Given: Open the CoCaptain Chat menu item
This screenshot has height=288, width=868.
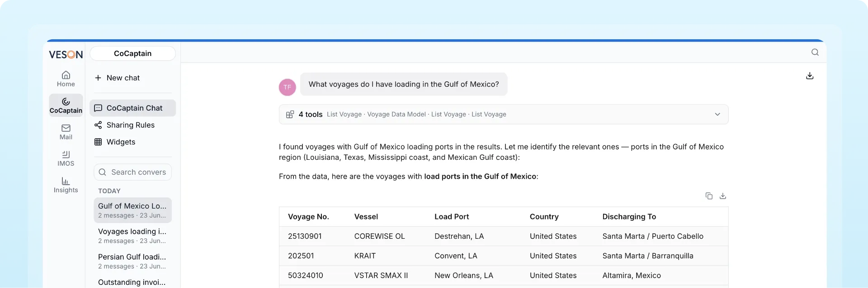Looking at the screenshot, I should [132, 108].
